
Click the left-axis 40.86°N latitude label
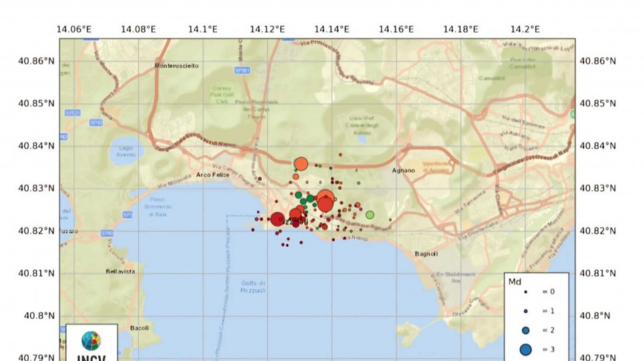pyautogui.click(x=36, y=61)
